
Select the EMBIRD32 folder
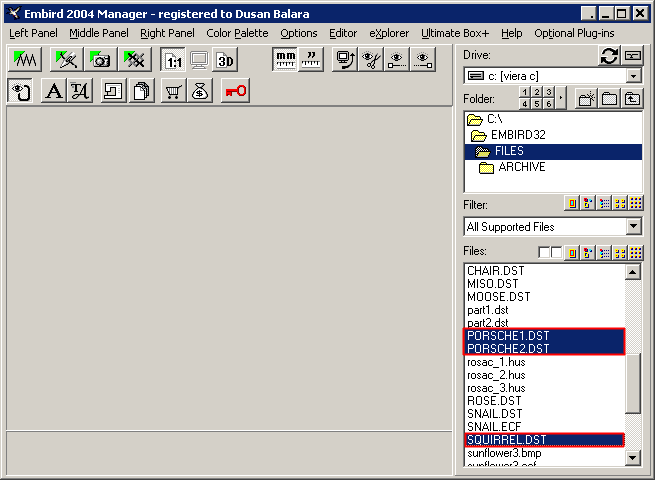(x=553, y=135)
